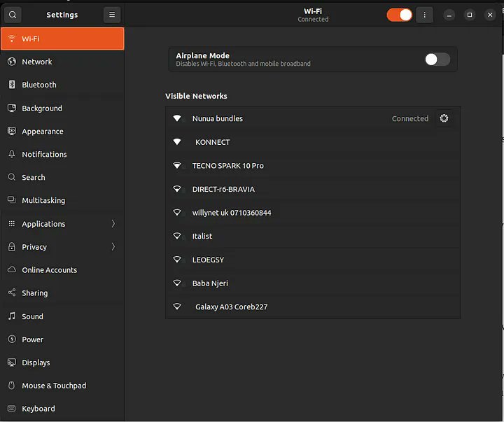Open the Settings hamburger menu

(x=112, y=15)
